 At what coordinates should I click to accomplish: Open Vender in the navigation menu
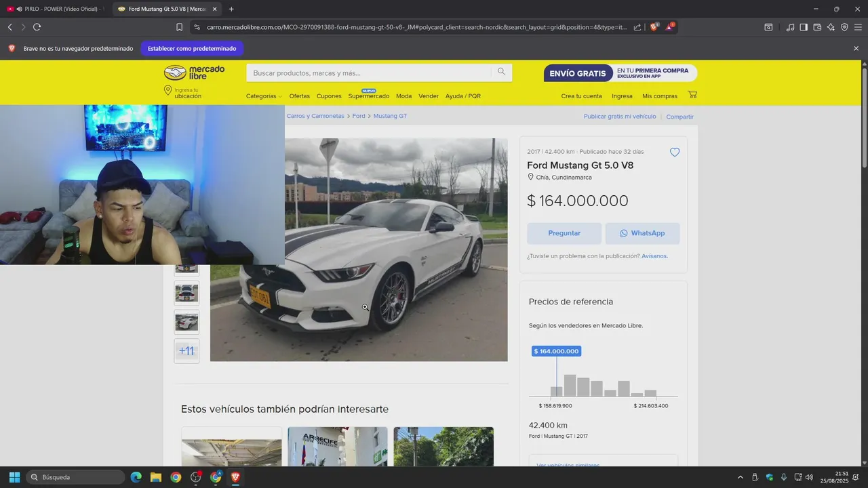[429, 96]
